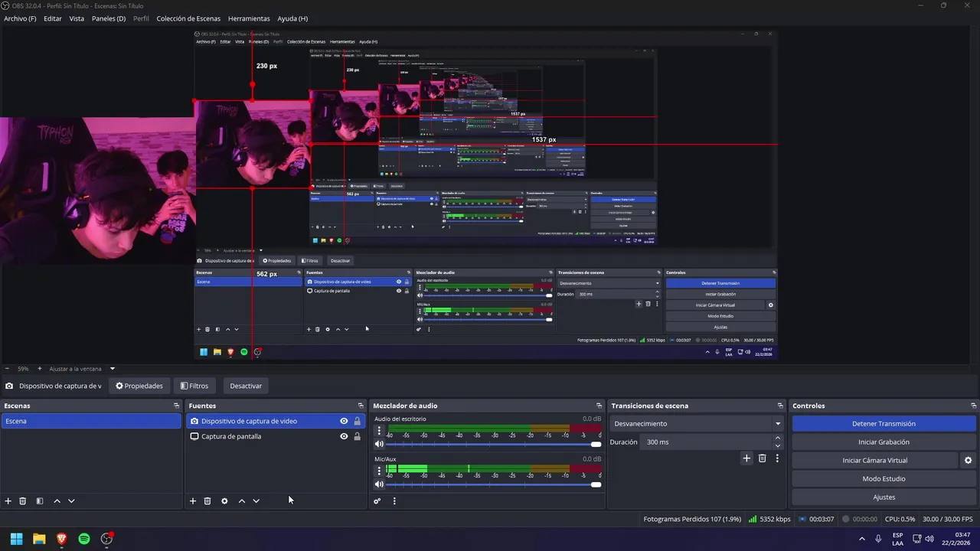
Task: Decrease transition duration with down arrow
Action: (x=778, y=446)
